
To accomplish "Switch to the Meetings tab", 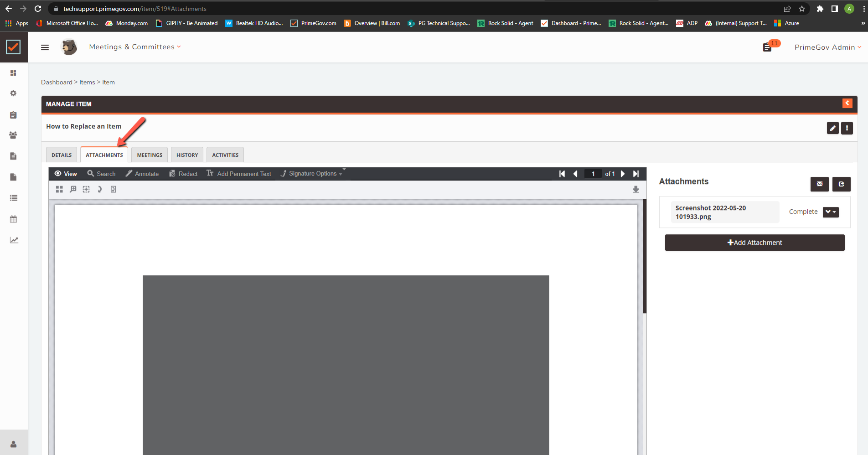I will point(150,155).
